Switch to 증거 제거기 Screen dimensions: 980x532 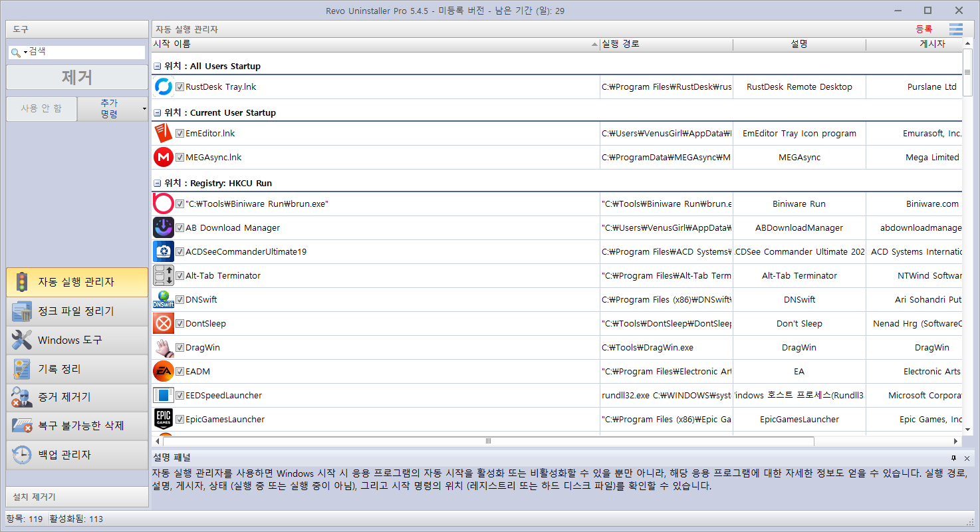coord(77,398)
